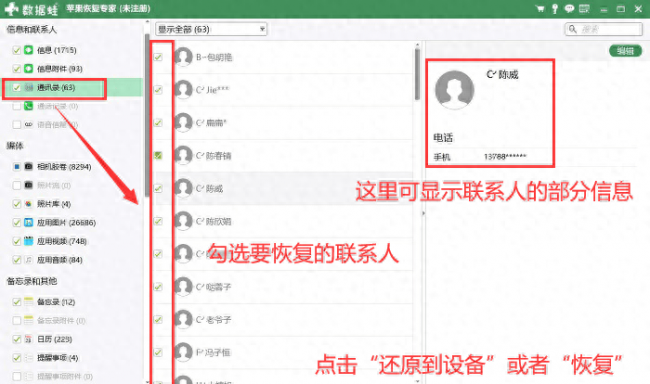Open the title bar menu list icon

584,9
